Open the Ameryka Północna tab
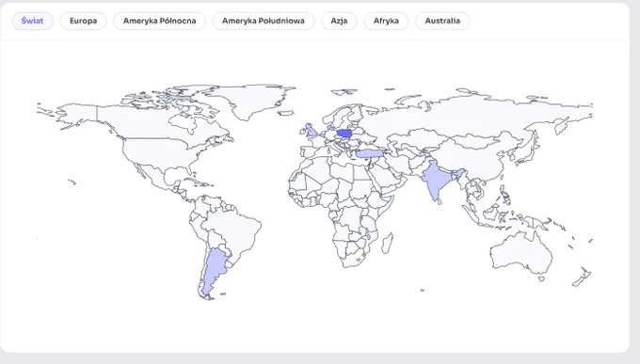This screenshot has height=364, width=640. tap(160, 21)
